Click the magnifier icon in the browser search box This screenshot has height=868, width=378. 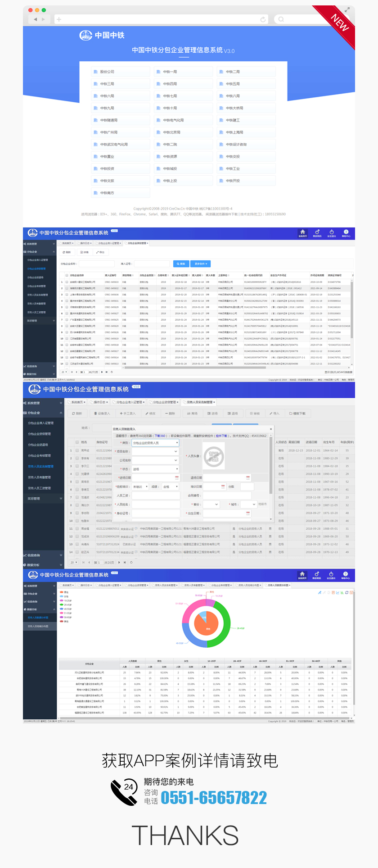tap(281, 19)
